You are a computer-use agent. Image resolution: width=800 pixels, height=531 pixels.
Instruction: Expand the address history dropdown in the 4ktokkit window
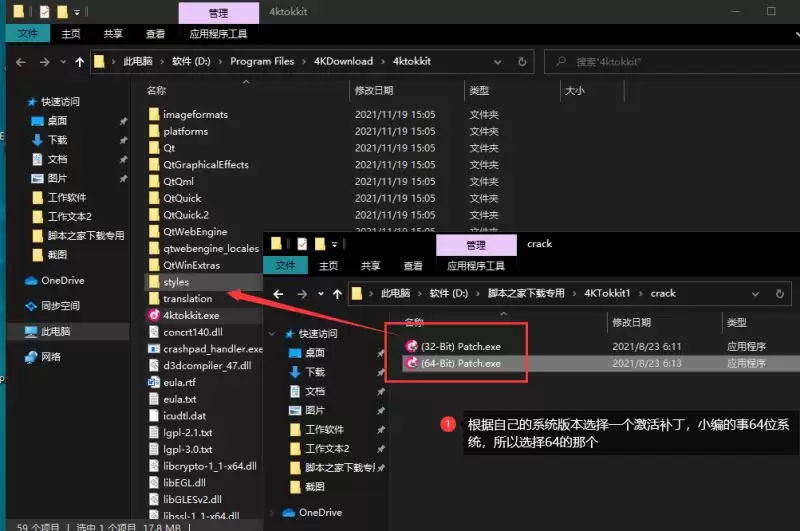[x=497, y=62]
